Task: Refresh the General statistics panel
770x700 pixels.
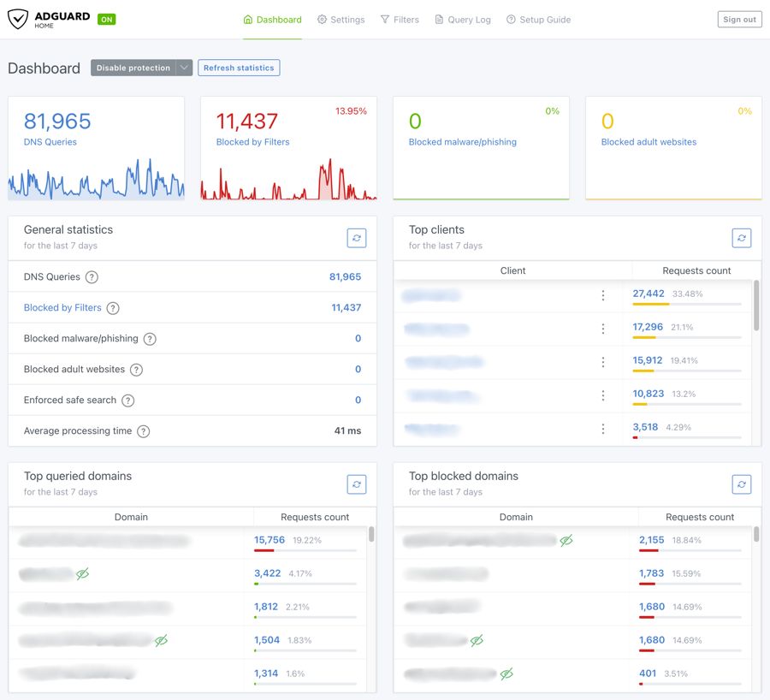Action: click(x=357, y=238)
